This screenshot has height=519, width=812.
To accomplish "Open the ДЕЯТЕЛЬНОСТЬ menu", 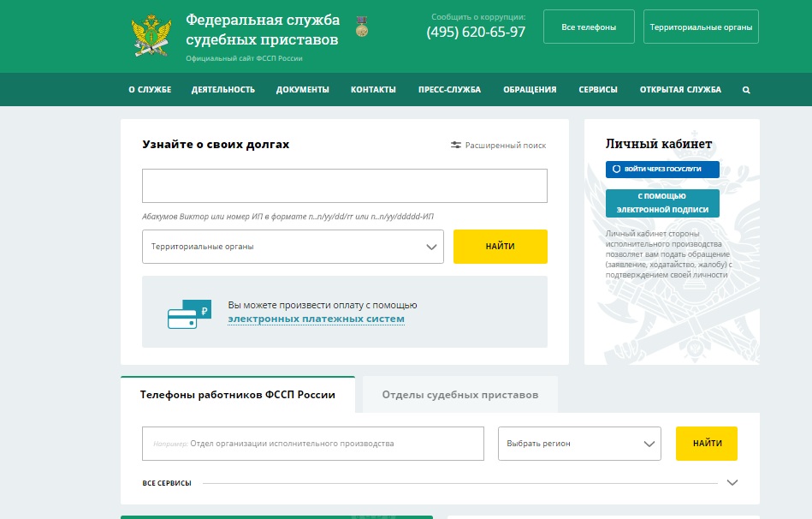I will click(x=223, y=90).
